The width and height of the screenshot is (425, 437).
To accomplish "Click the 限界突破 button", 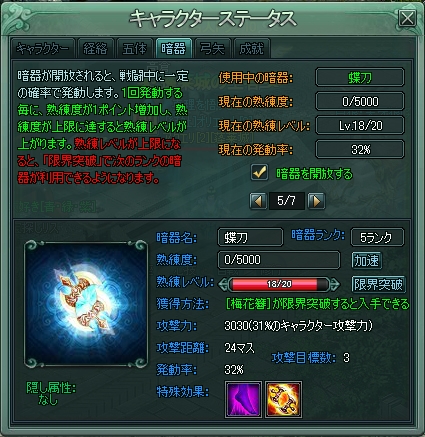I will tap(379, 284).
